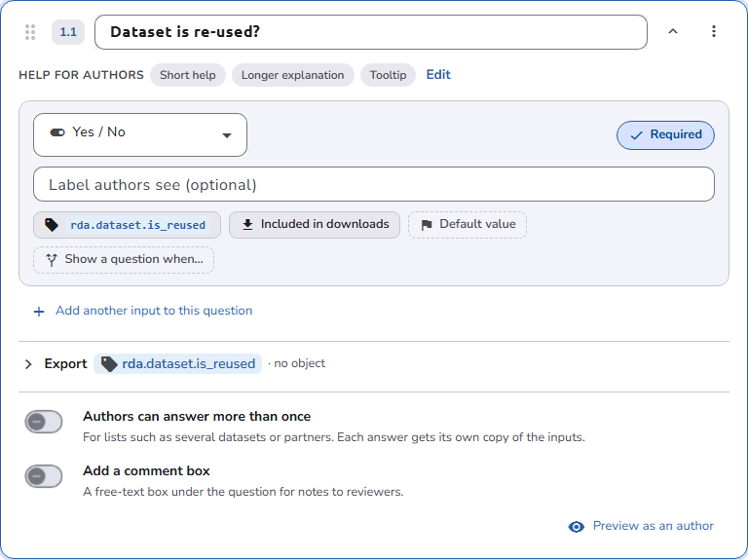Select the Longer explanation chip

coord(292,75)
